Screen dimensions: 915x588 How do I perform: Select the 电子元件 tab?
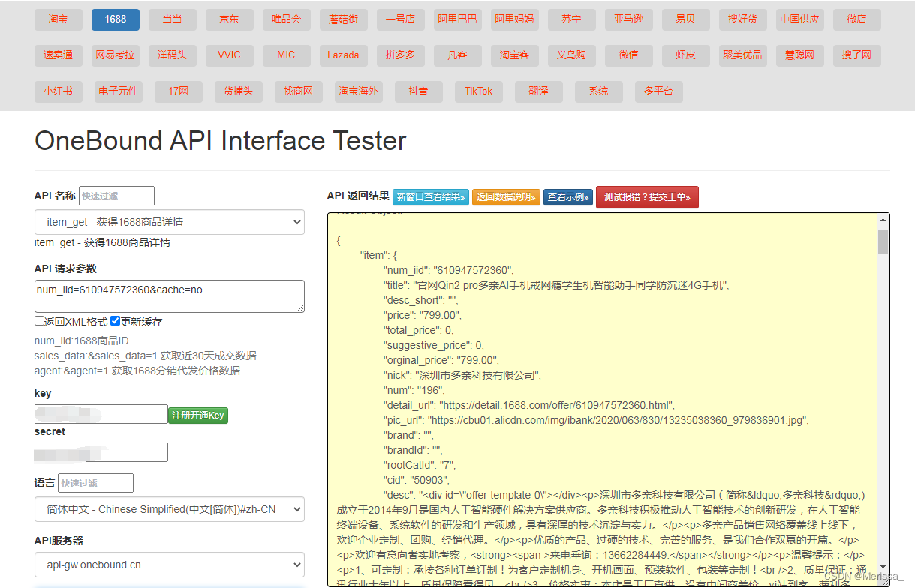click(x=118, y=91)
